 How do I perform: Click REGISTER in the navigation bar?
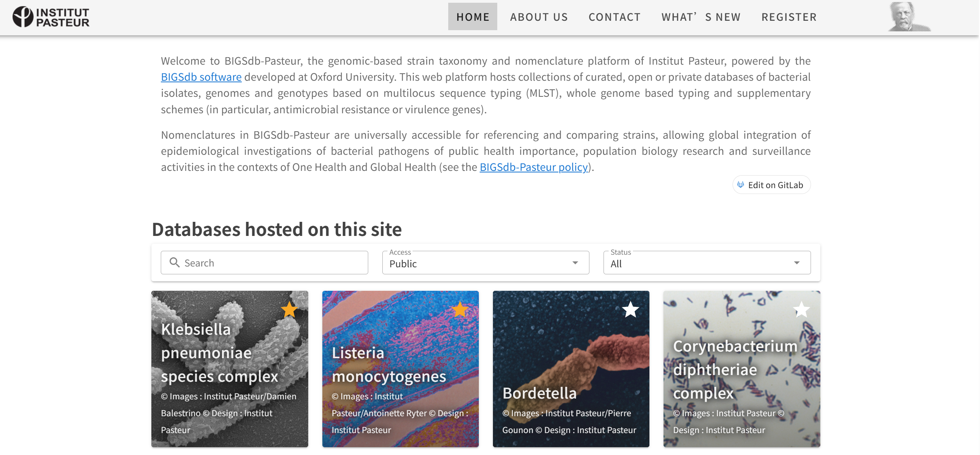(x=789, y=17)
